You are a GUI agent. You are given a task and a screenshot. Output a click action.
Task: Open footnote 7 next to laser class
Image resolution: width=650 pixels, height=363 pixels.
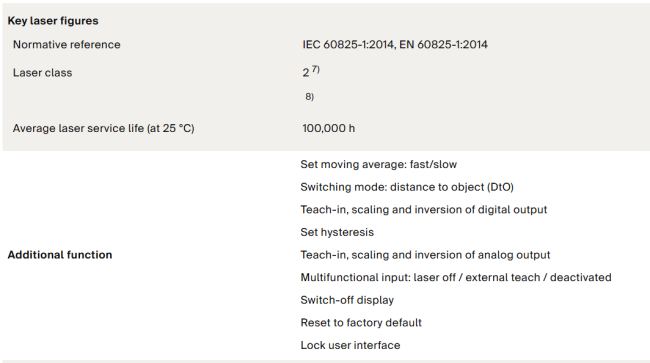[x=316, y=69]
